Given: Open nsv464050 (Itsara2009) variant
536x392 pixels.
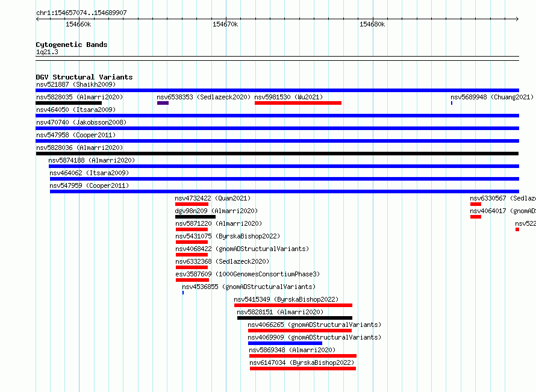Looking at the screenshot, I should point(76,110).
